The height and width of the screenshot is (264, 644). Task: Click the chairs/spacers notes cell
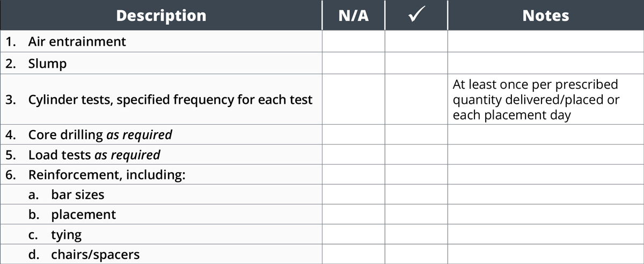pos(546,254)
